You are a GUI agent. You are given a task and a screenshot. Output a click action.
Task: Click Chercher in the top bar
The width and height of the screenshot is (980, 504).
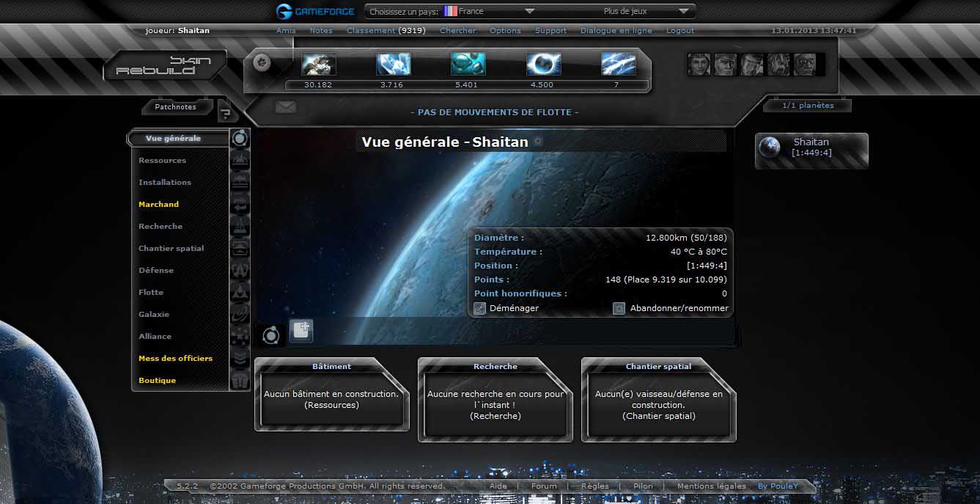pos(458,31)
